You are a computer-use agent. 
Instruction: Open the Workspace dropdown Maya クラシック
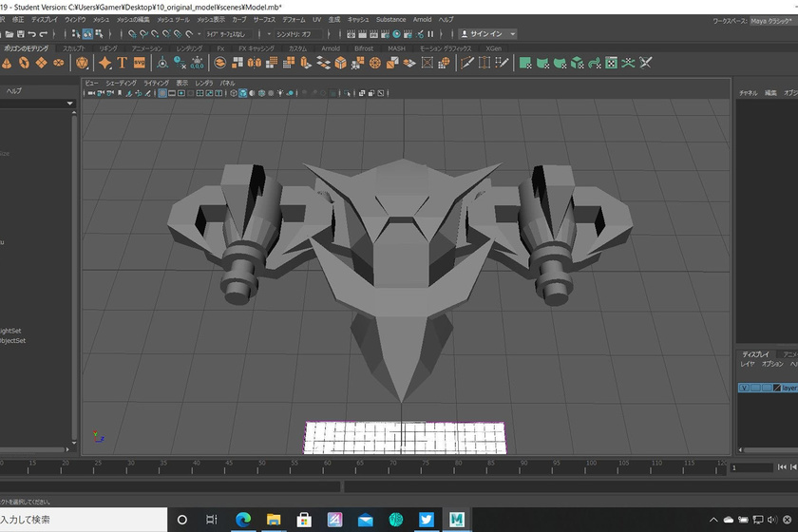pyautogui.click(x=771, y=20)
